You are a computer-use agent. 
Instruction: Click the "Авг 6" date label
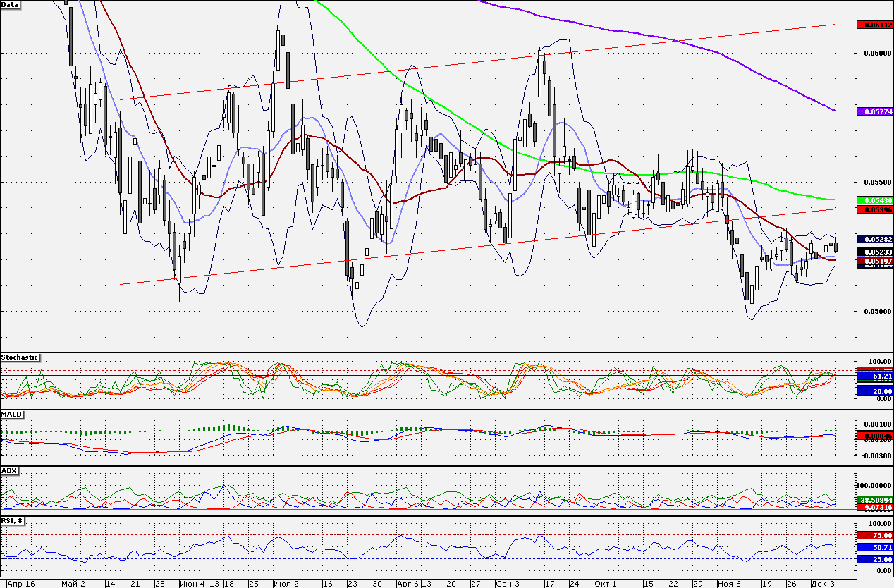coord(407,584)
